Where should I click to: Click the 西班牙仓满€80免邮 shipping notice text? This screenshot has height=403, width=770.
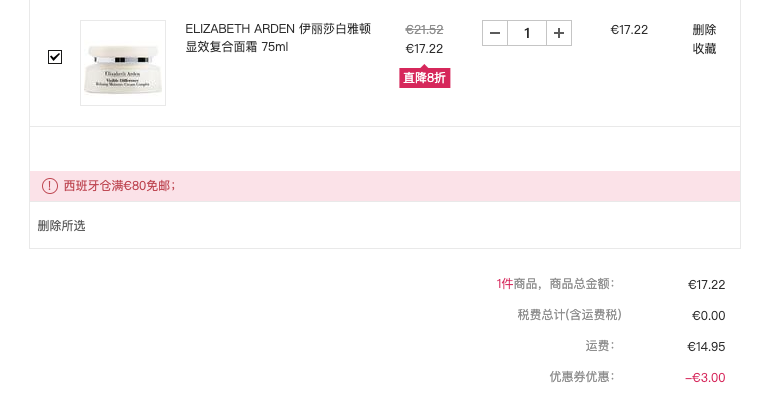tap(119, 186)
